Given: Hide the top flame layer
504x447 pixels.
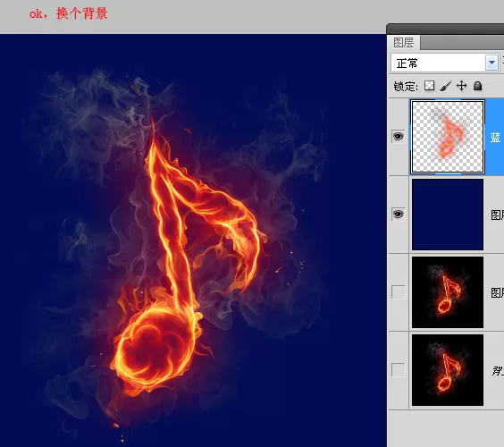Looking at the screenshot, I should coord(398,137).
